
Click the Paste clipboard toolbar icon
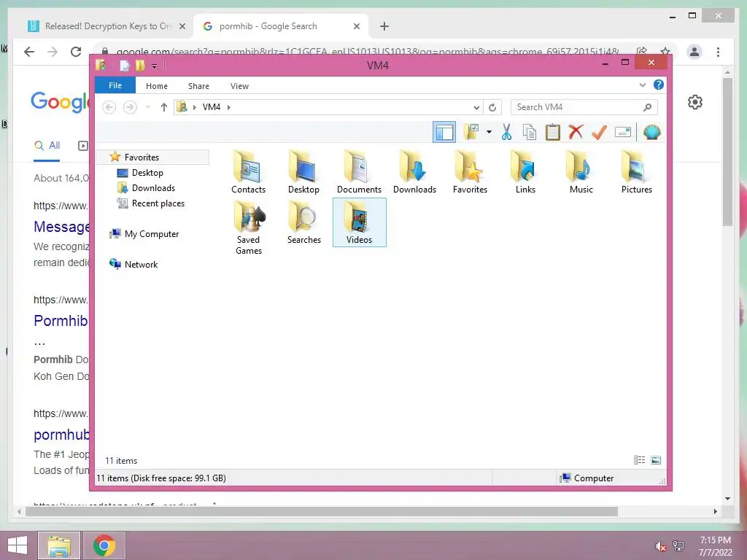(553, 132)
